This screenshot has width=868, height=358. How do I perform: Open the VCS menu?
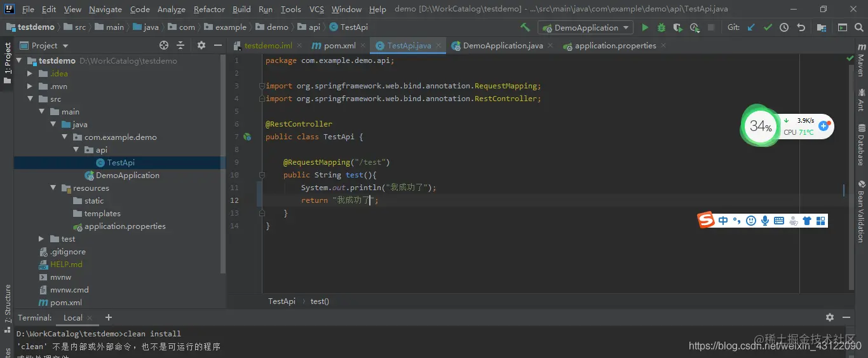point(316,9)
